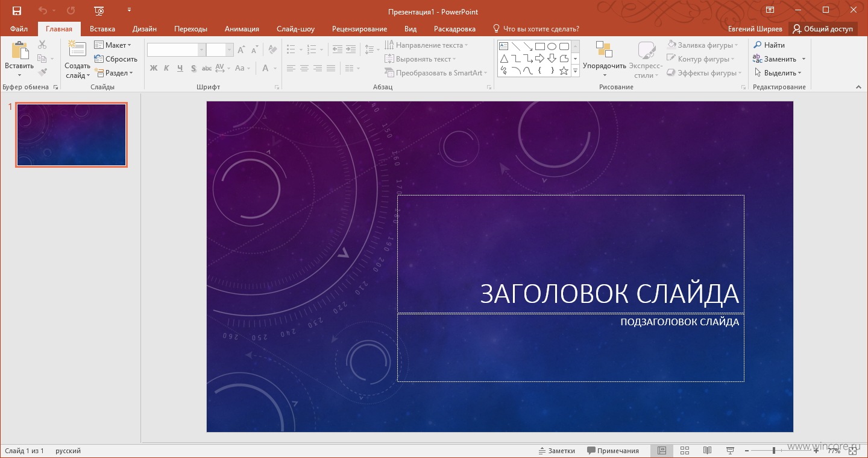
Task: Click the Сбросить reset button
Action: point(116,59)
